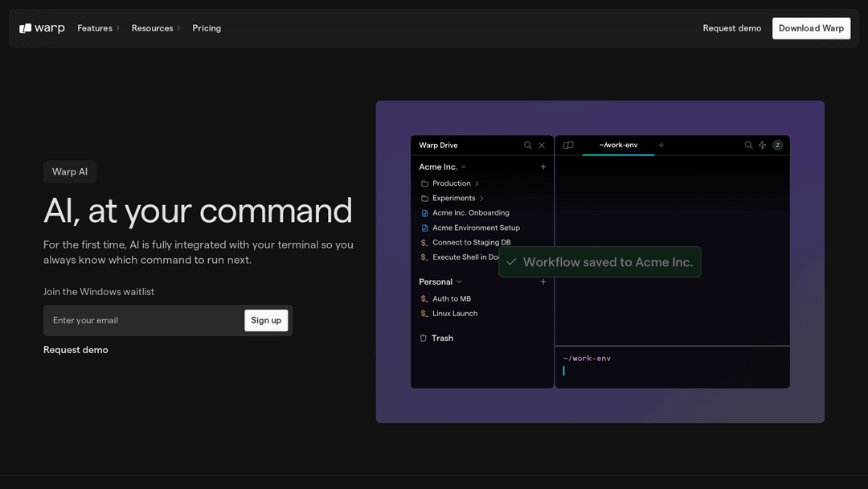Expand the Production folder chevron

pyautogui.click(x=477, y=183)
